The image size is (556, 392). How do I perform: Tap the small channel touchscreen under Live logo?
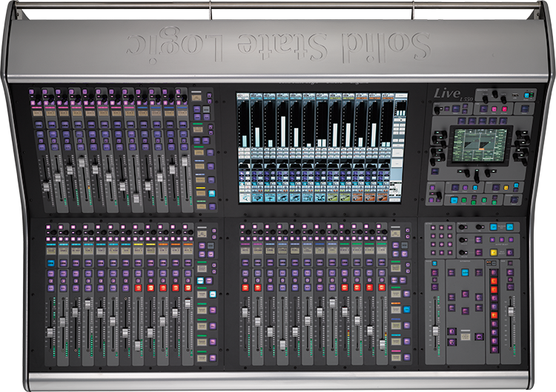480,144
